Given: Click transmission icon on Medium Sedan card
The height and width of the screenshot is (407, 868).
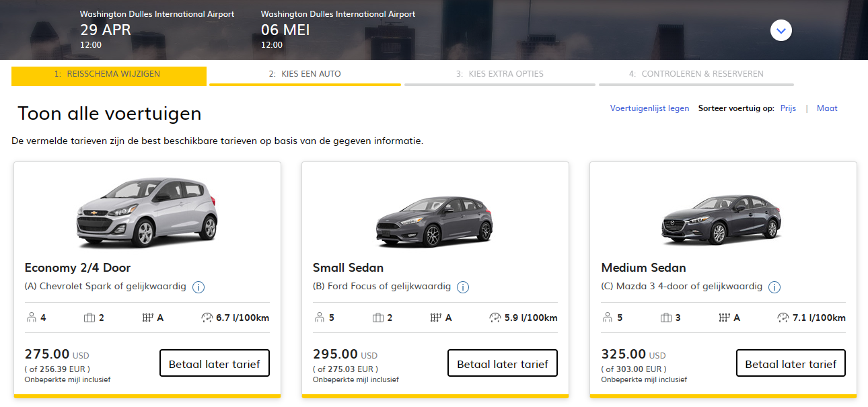Looking at the screenshot, I should 725,318.
